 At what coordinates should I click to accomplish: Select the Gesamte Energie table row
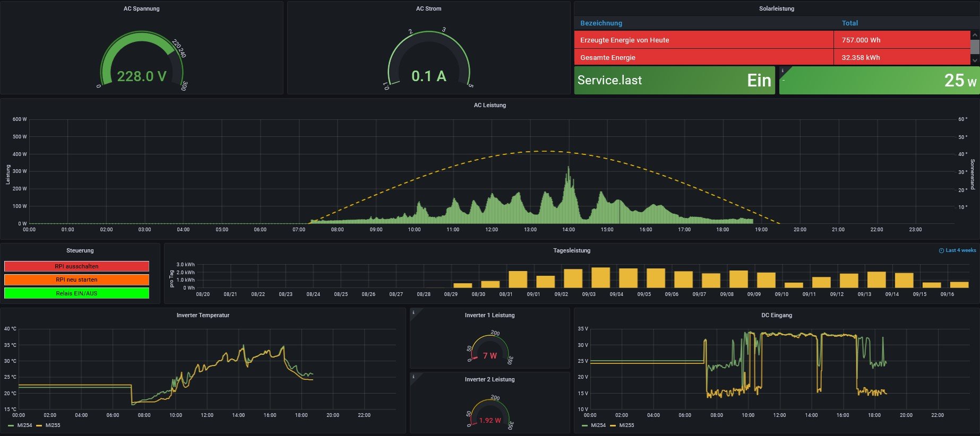pos(703,57)
